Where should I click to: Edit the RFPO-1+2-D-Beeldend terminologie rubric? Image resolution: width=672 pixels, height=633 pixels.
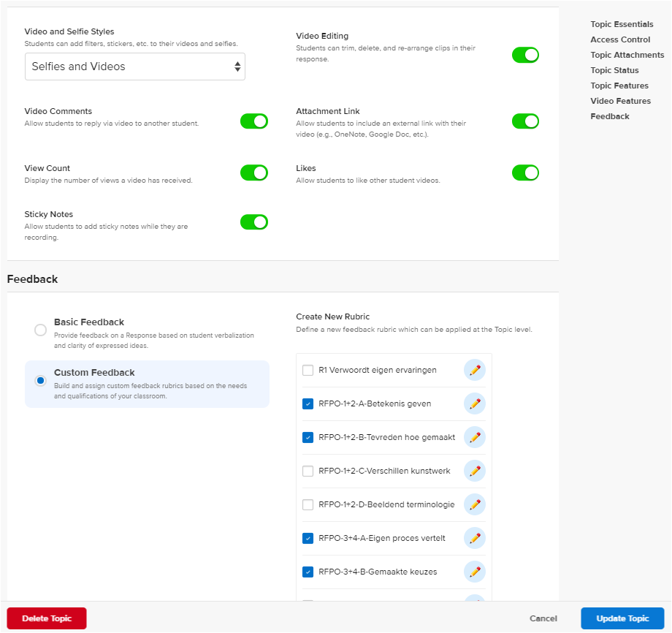[x=475, y=504]
